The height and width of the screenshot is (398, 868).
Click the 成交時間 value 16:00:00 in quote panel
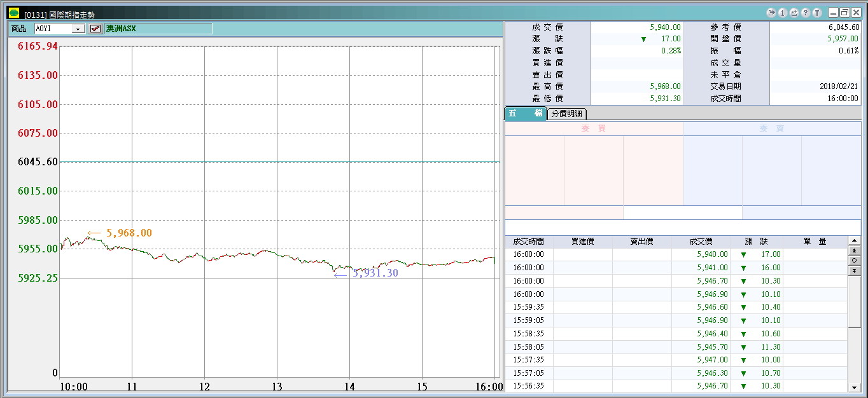(x=844, y=99)
